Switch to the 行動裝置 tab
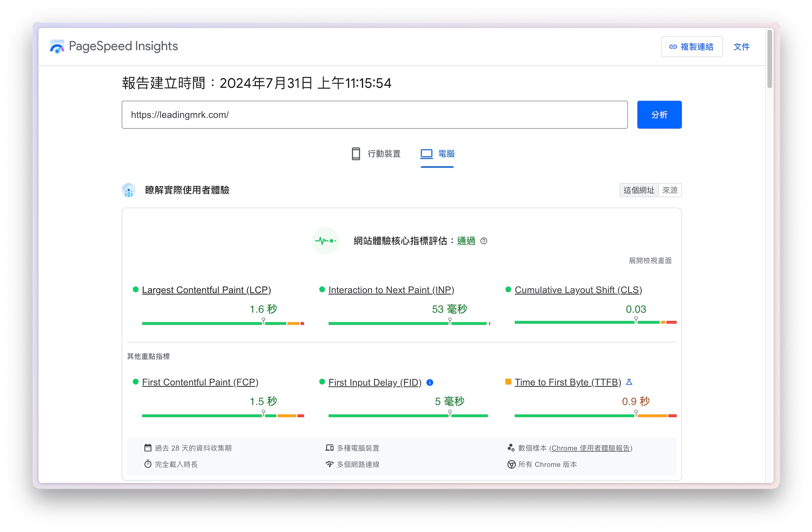Viewport: 812px width, 532px height. point(376,154)
